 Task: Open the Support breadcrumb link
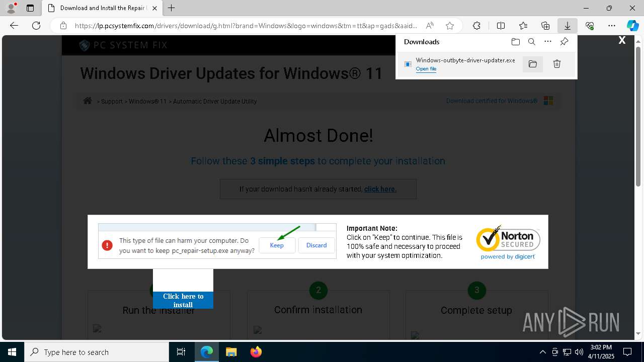coord(112,101)
